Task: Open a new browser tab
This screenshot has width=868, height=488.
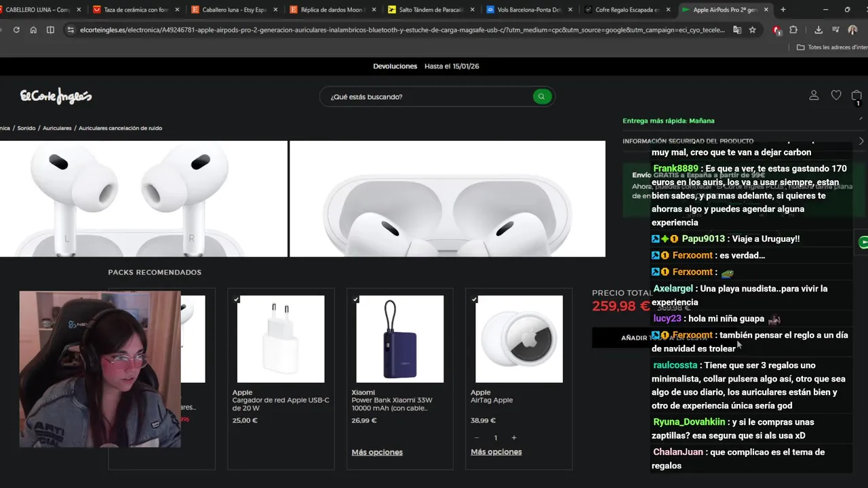Action: (x=783, y=9)
